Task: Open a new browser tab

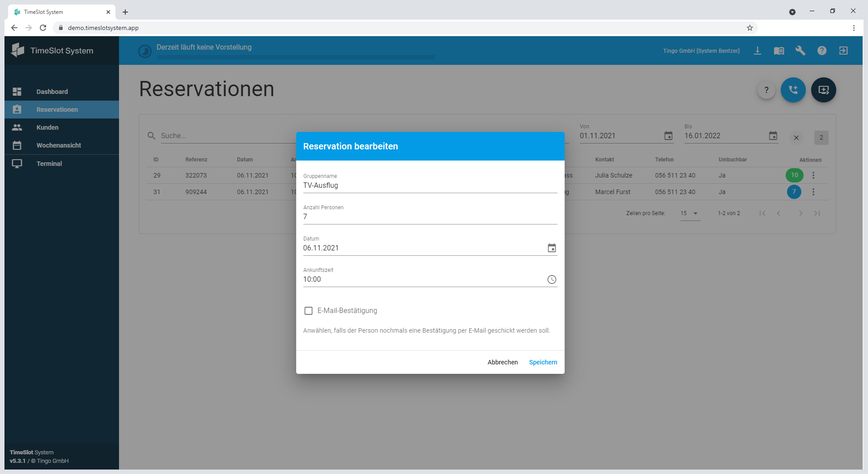Action: click(125, 12)
